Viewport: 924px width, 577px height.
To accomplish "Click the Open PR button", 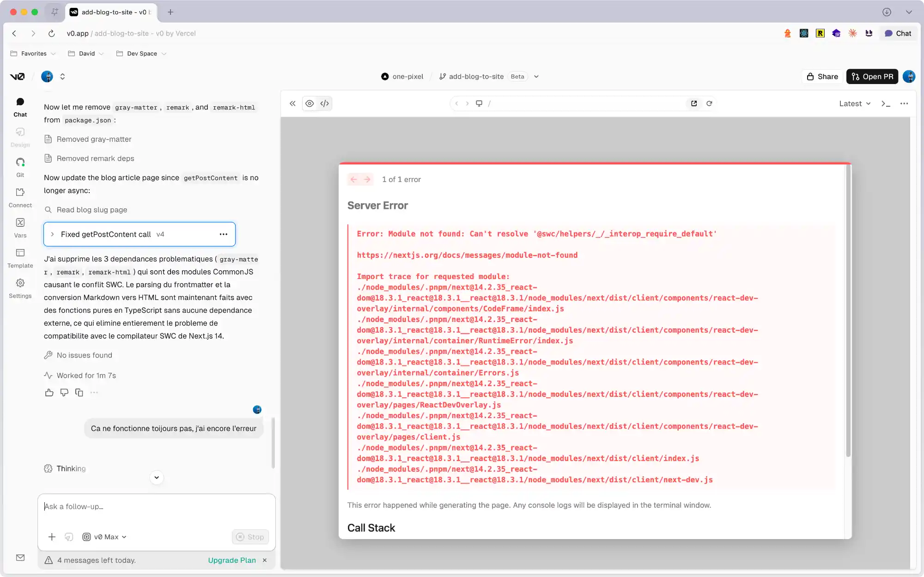I will [872, 77].
